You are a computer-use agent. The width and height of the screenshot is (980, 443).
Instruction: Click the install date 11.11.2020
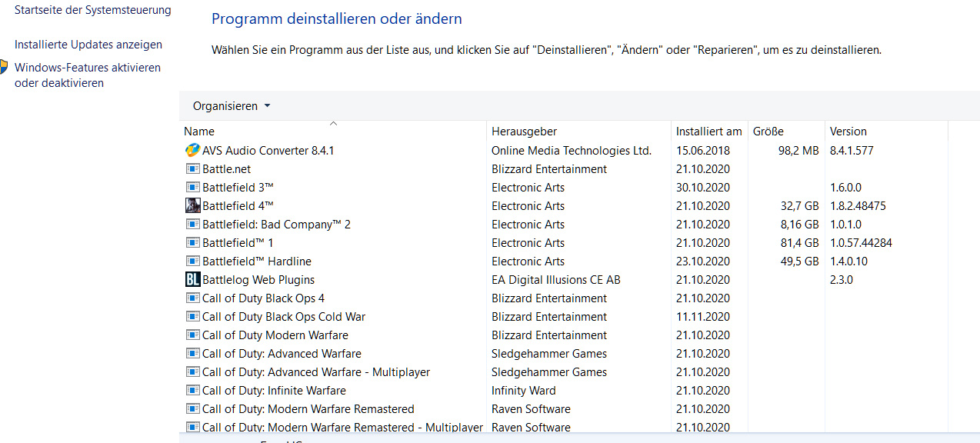coord(703,317)
